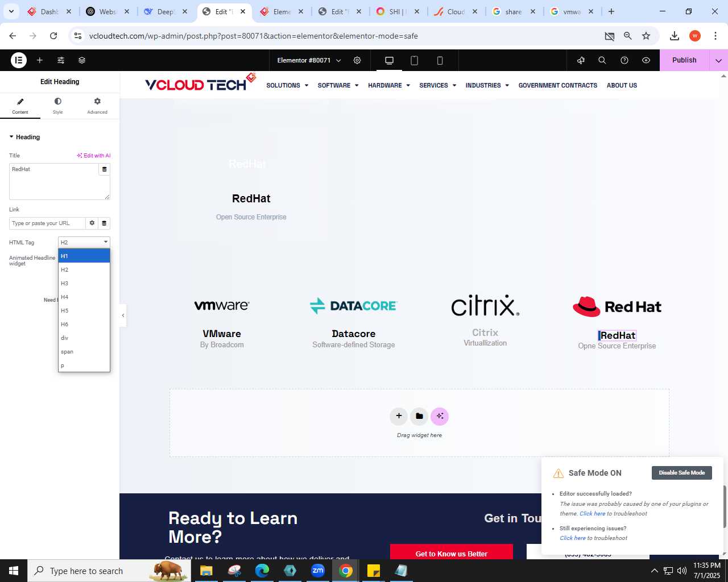This screenshot has height=582, width=728.
Task: Toggle preview changes eye icon
Action: [646, 60]
